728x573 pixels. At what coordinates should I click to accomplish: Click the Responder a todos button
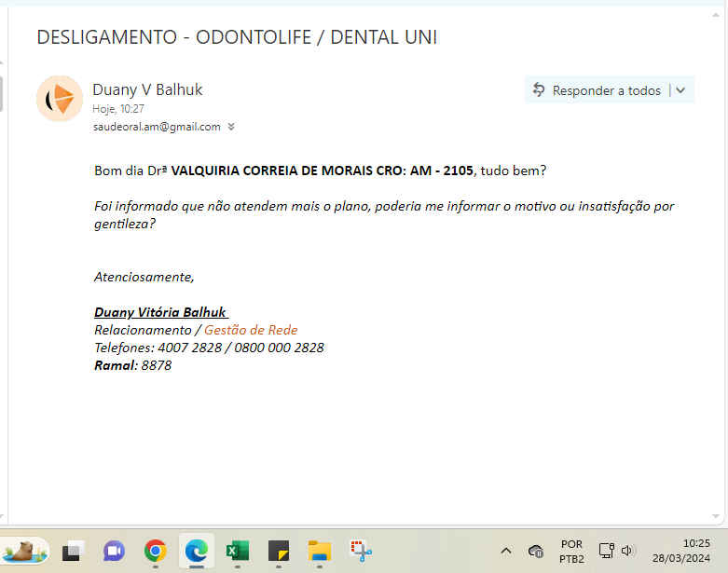[x=597, y=90]
